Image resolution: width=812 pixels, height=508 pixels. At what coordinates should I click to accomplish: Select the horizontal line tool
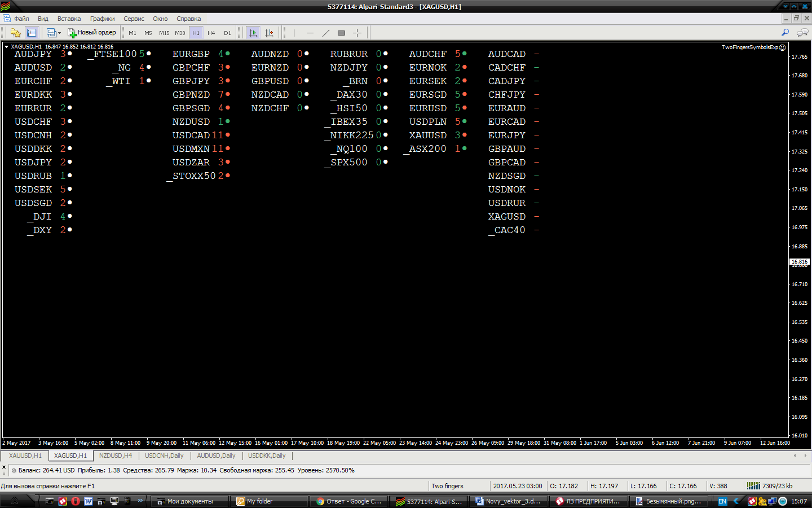[310, 33]
